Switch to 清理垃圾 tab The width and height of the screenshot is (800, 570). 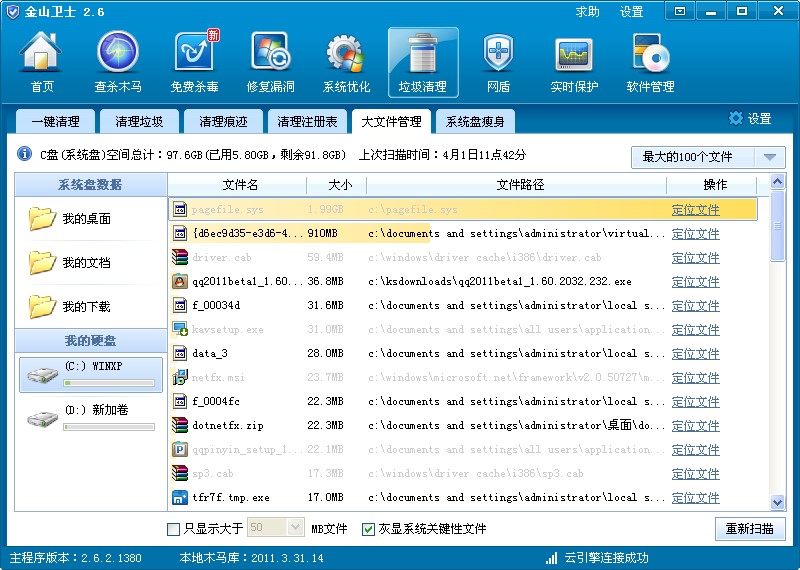click(x=139, y=121)
